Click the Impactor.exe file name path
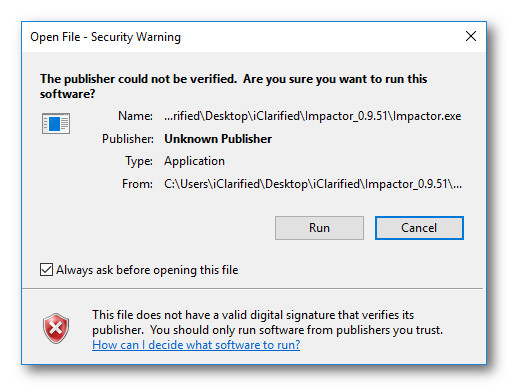508x386 pixels. (313, 116)
